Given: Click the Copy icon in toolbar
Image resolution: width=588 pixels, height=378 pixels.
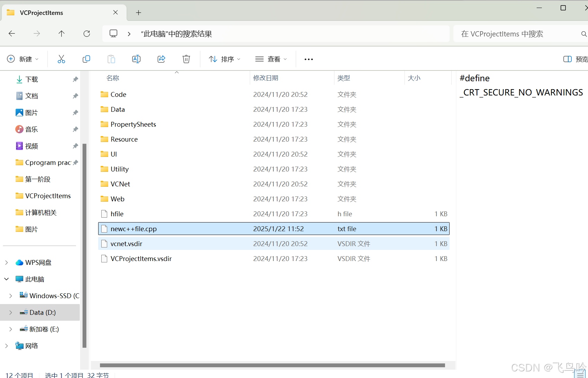Looking at the screenshot, I should pos(86,59).
